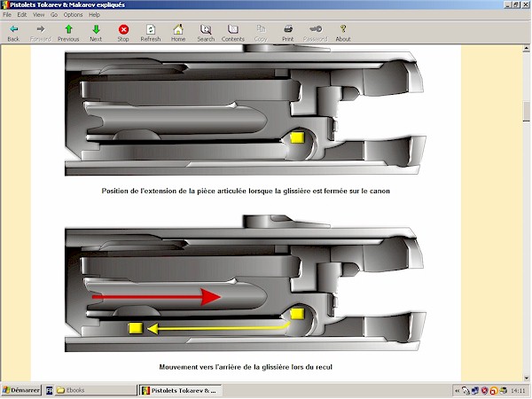
Task: Open the File menu
Action: point(7,14)
